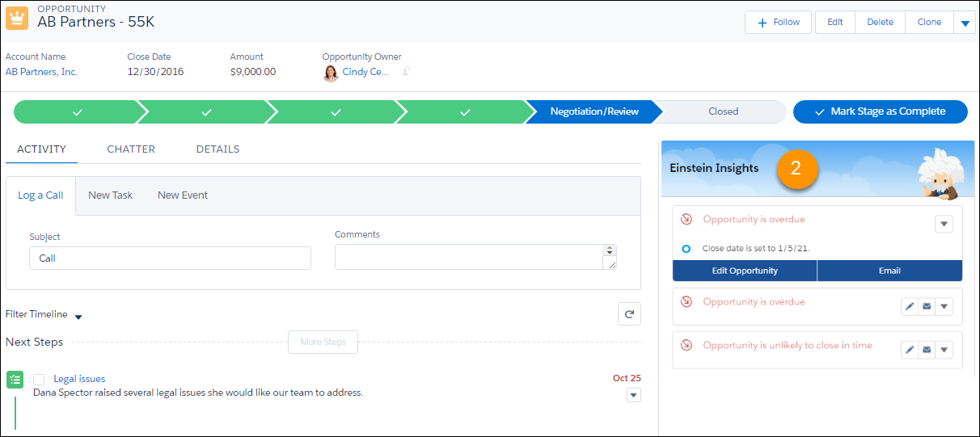Viewport: 980px width, 437px height.
Task: Select the Closed stage in the path bar
Action: 723,111
